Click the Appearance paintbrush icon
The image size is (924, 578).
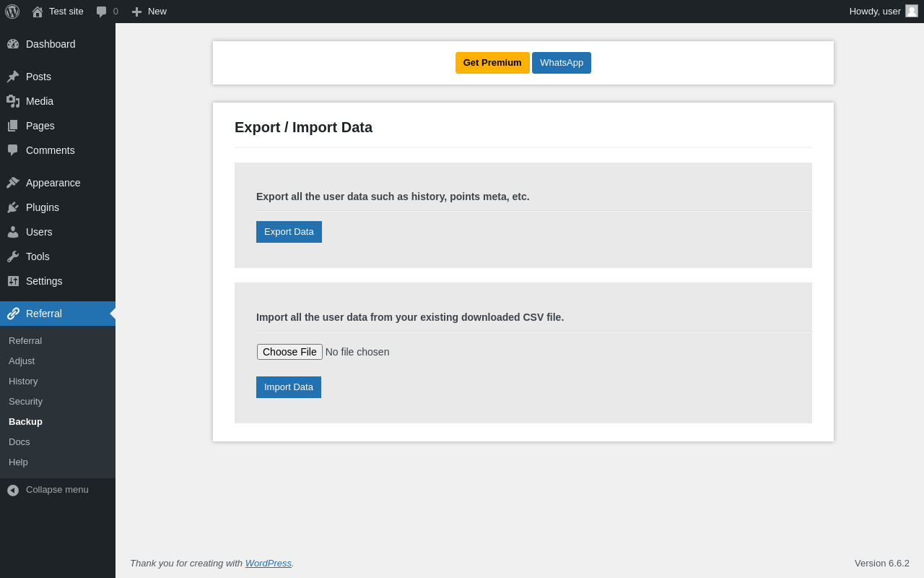pos(13,183)
